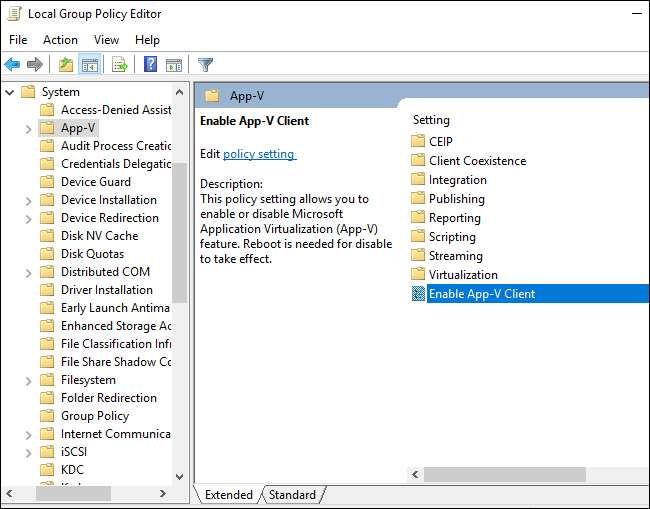Viewport: 650px width, 509px height.
Task: Open the View menu
Action: click(x=106, y=40)
